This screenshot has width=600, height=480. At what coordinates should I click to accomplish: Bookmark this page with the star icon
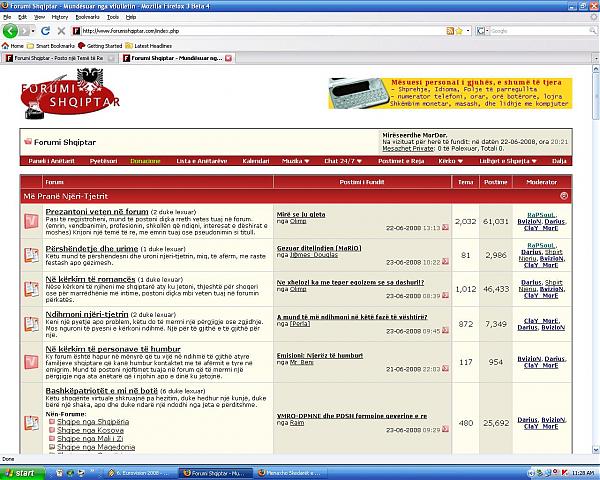click(x=459, y=31)
